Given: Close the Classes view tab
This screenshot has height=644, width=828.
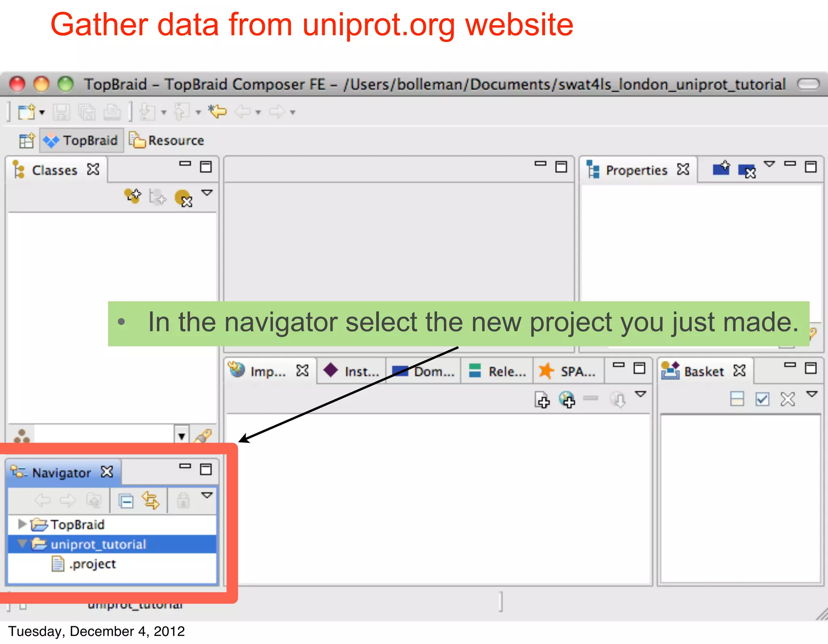Looking at the screenshot, I should tap(93, 169).
